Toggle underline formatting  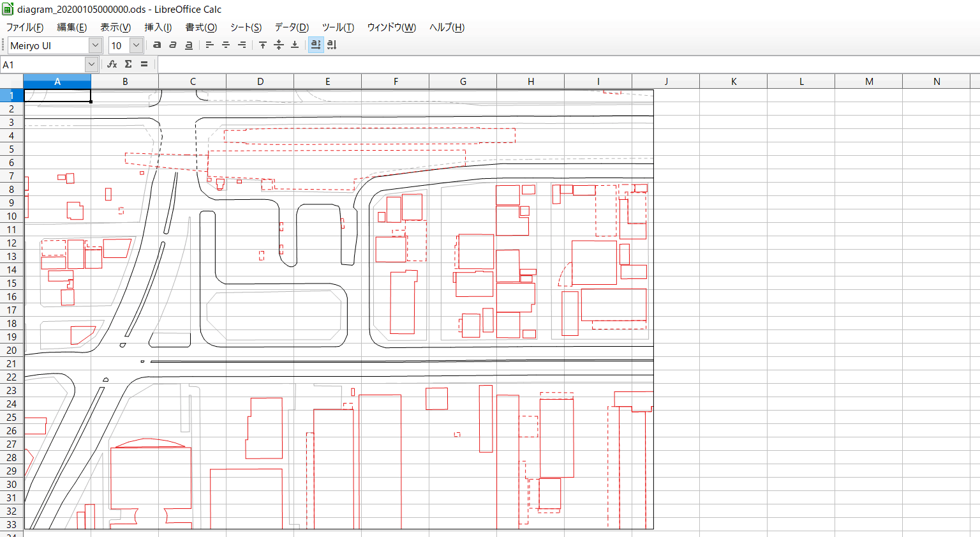189,45
